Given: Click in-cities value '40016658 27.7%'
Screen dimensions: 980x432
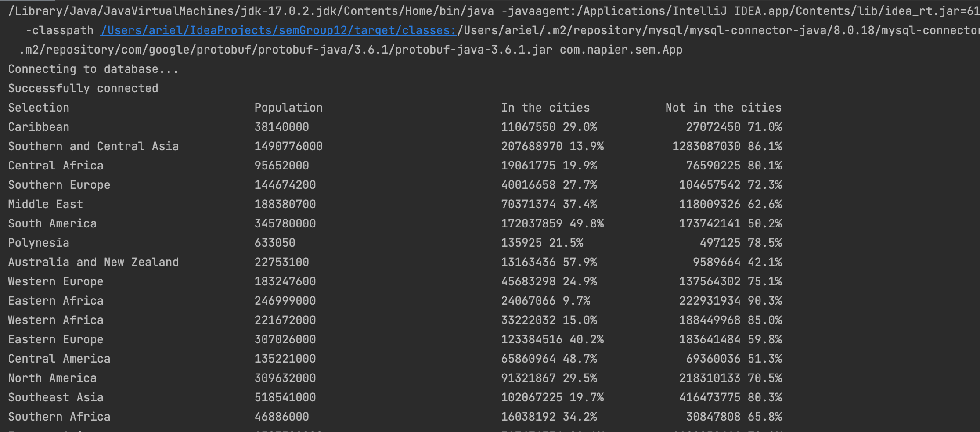Looking at the screenshot, I should (x=549, y=185).
